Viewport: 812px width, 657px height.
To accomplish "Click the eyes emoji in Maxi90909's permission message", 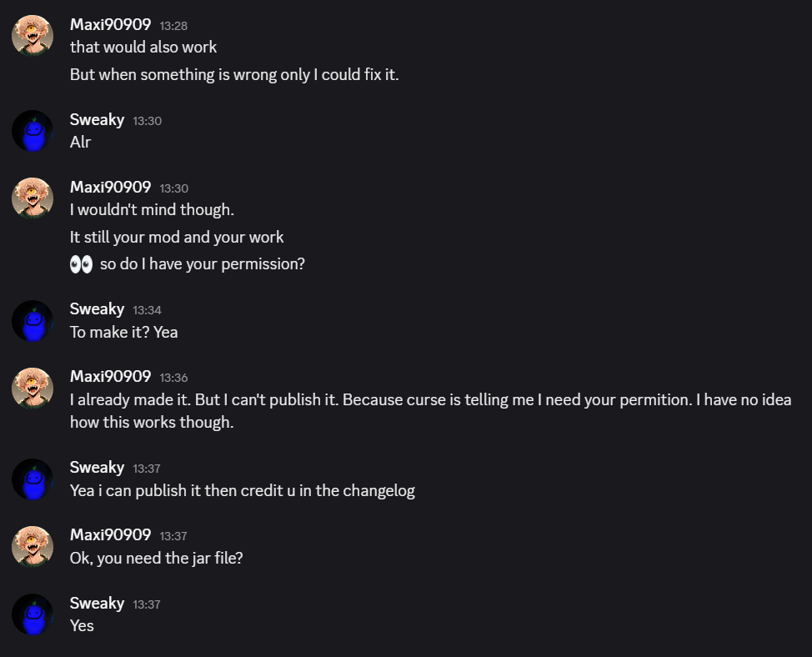I will 81,264.
